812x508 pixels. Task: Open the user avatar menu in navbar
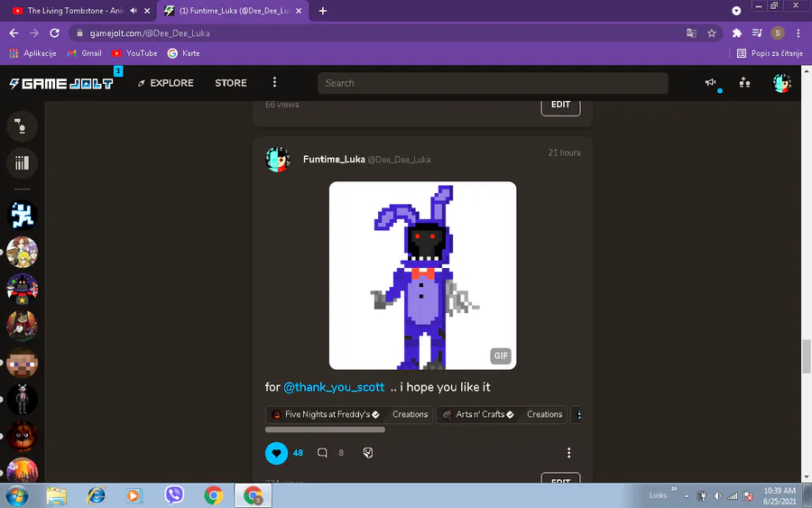(781, 83)
